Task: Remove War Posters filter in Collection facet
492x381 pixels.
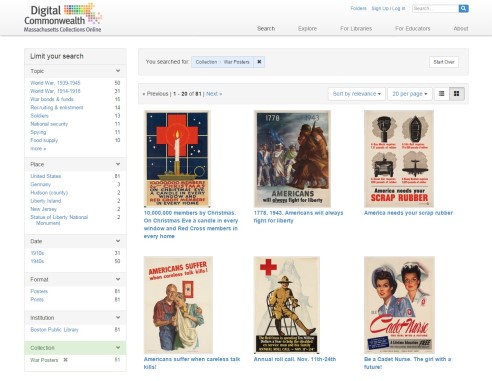Action: [x=65, y=360]
